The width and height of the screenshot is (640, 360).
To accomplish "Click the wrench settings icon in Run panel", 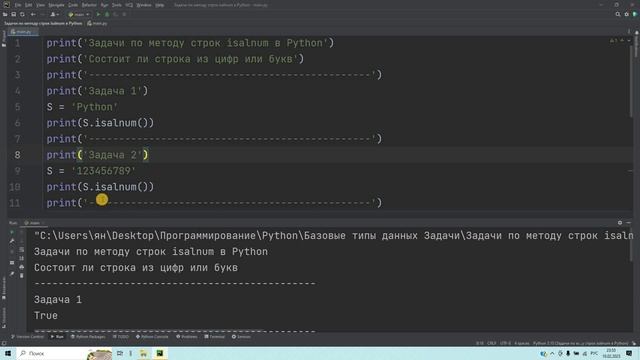I will point(12,241).
